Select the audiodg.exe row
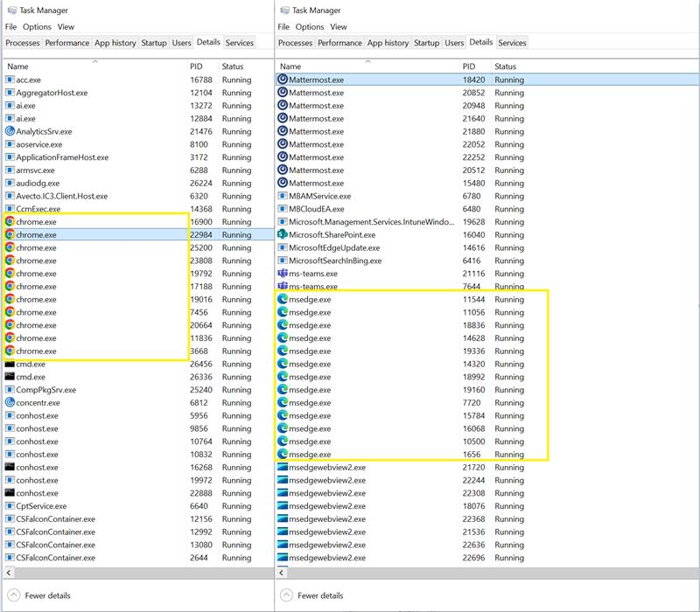 (138, 184)
